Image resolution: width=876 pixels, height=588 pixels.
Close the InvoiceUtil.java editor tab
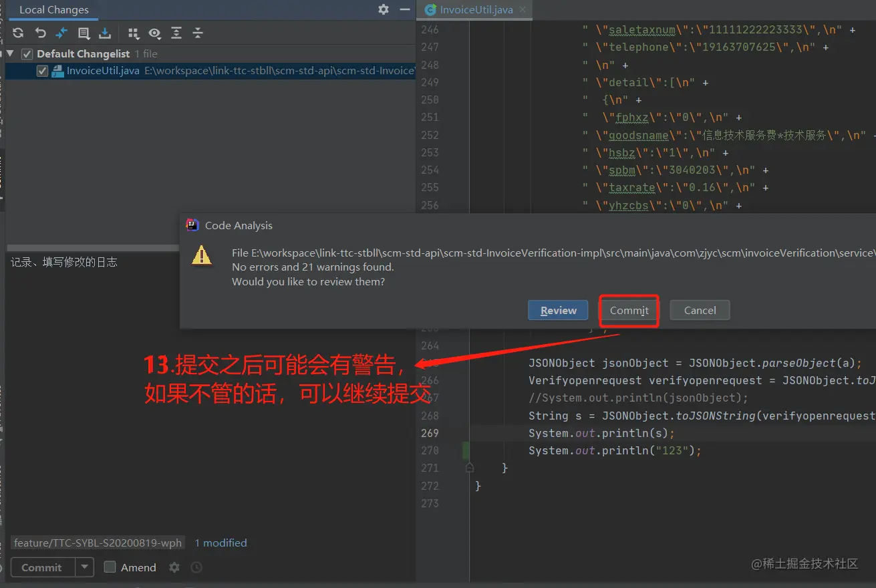[x=523, y=9]
